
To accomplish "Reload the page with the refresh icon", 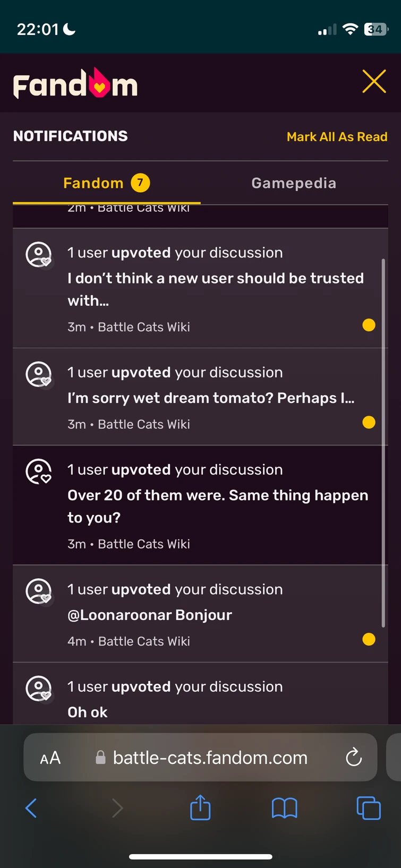I will (x=354, y=757).
